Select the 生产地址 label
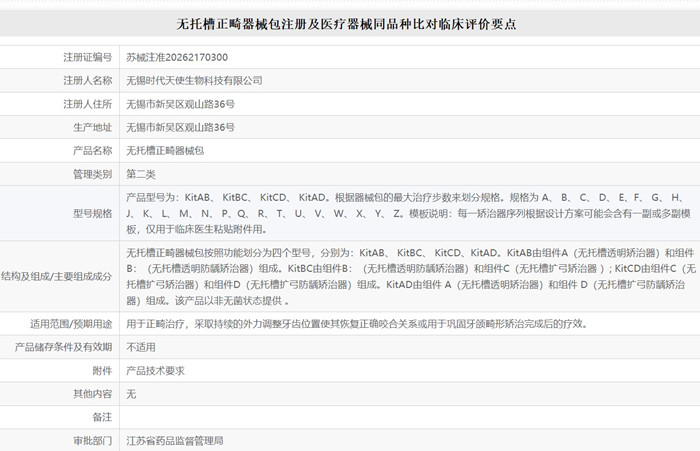 (92, 127)
